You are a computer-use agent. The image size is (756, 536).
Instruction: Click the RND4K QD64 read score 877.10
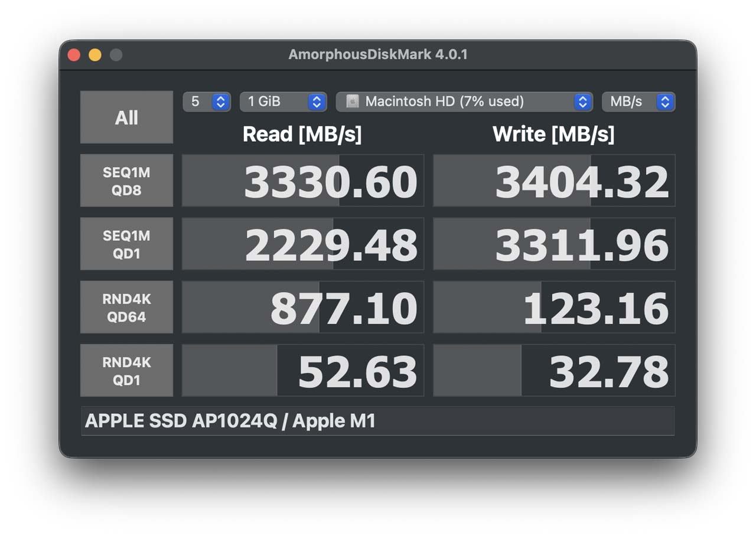point(302,307)
